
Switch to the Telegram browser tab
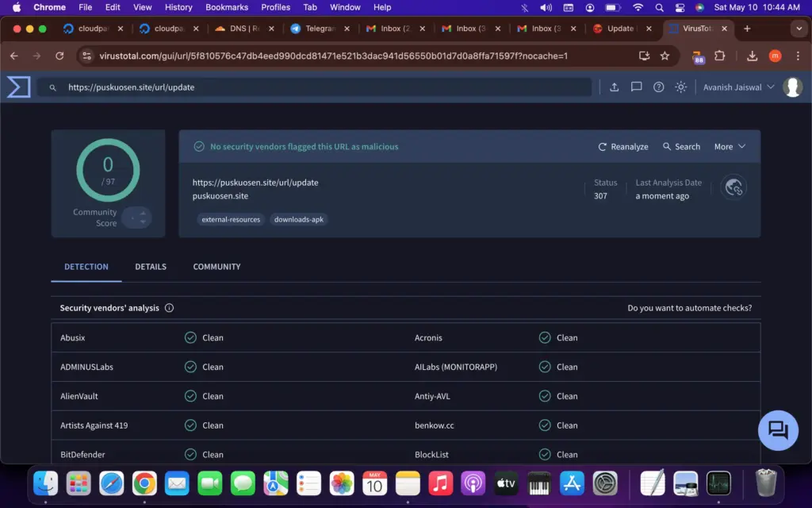coord(320,29)
